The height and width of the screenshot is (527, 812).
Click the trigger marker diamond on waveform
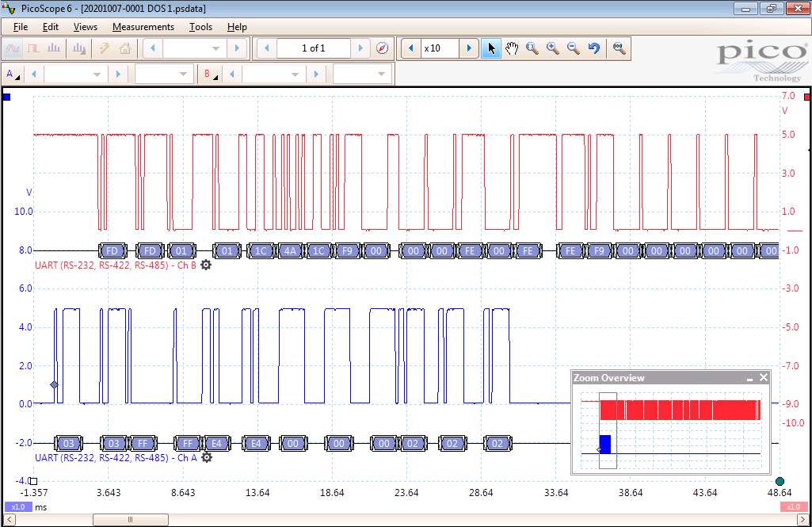point(54,384)
